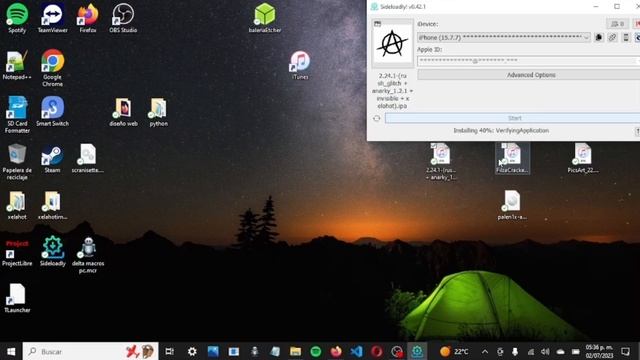Viewport: 640px width, 360px height.
Task: Open Task View from the taskbar
Action: pyautogui.click(x=170, y=351)
